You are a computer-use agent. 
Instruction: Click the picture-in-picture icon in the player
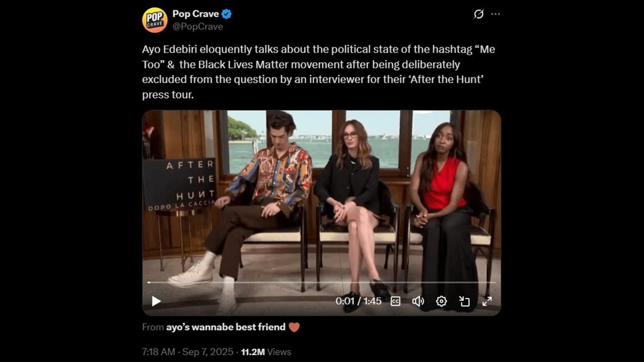(x=464, y=301)
